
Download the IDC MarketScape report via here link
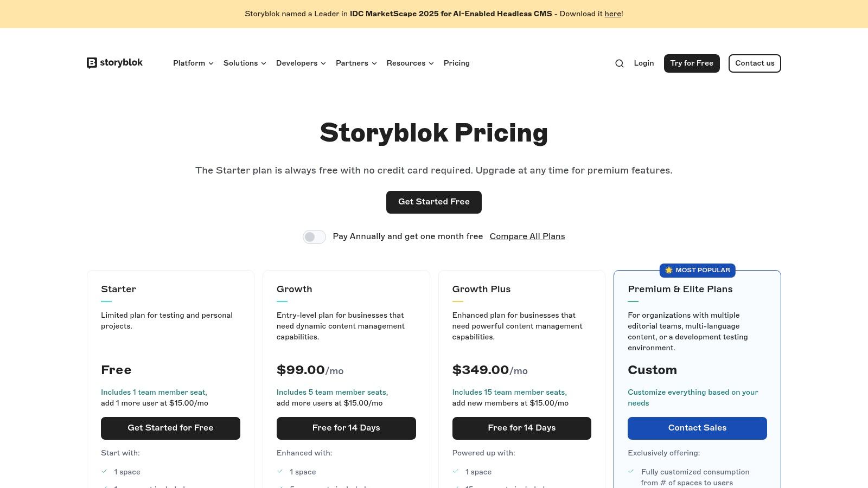(x=612, y=14)
